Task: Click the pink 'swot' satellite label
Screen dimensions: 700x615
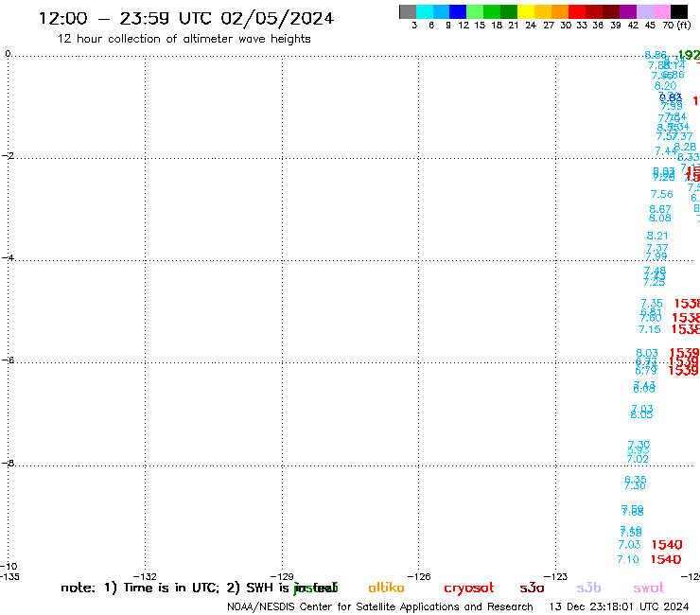Action: 649,589
